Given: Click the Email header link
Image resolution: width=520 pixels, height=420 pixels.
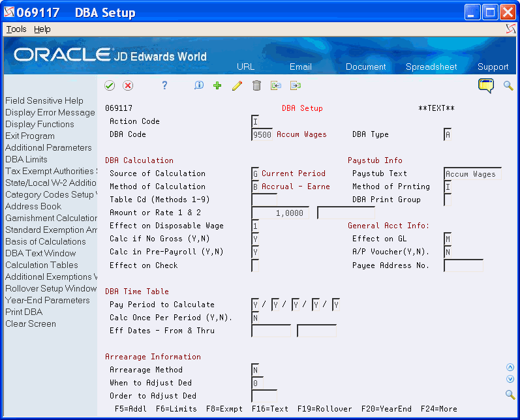Looking at the screenshot, I should click(301, 67).
